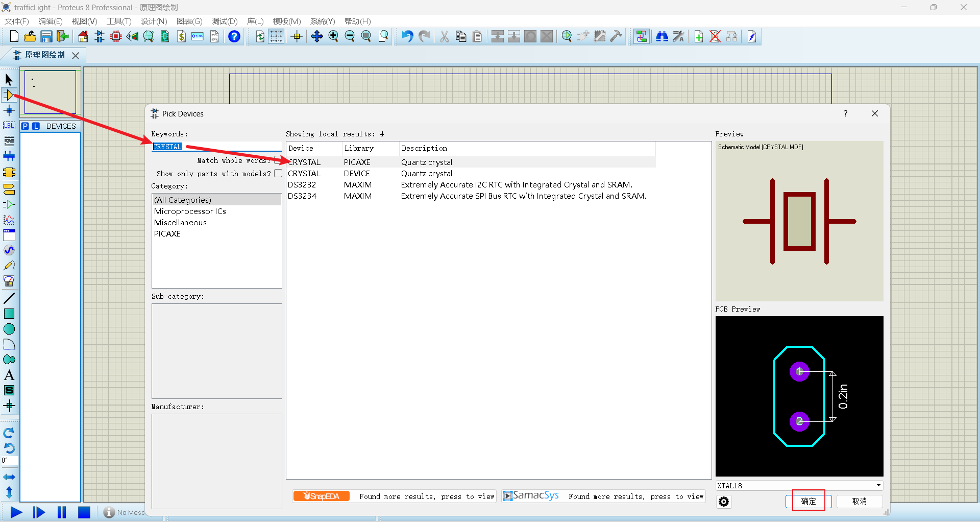Click the Pan/center blue cross-arrows icon
Screen dimensions: 980x522
coord(317,36)
